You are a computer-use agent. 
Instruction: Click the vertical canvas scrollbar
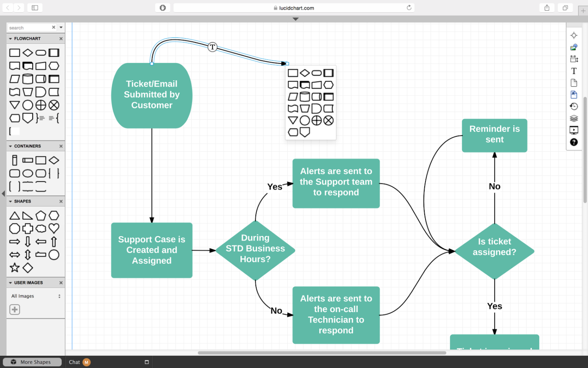[585, 151]
